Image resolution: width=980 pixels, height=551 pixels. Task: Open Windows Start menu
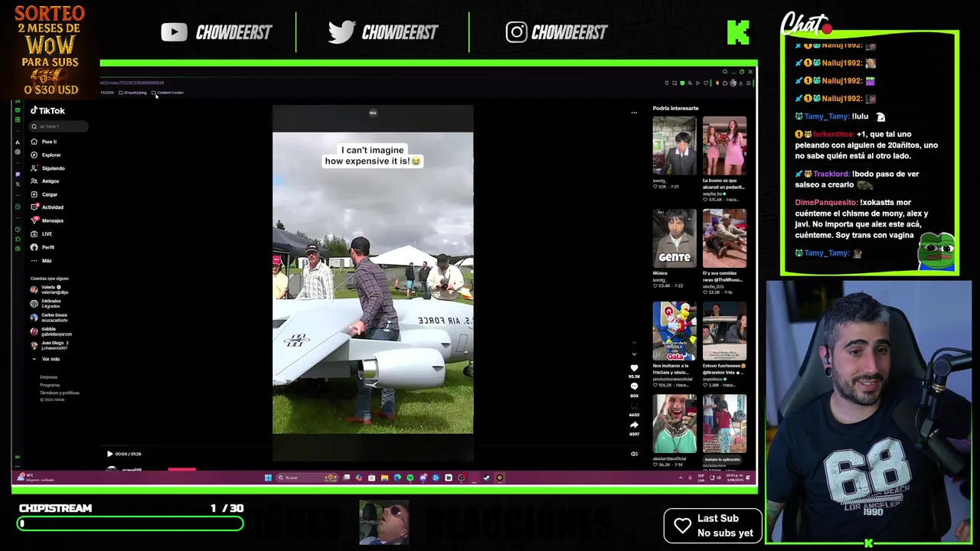click(268, 478)
